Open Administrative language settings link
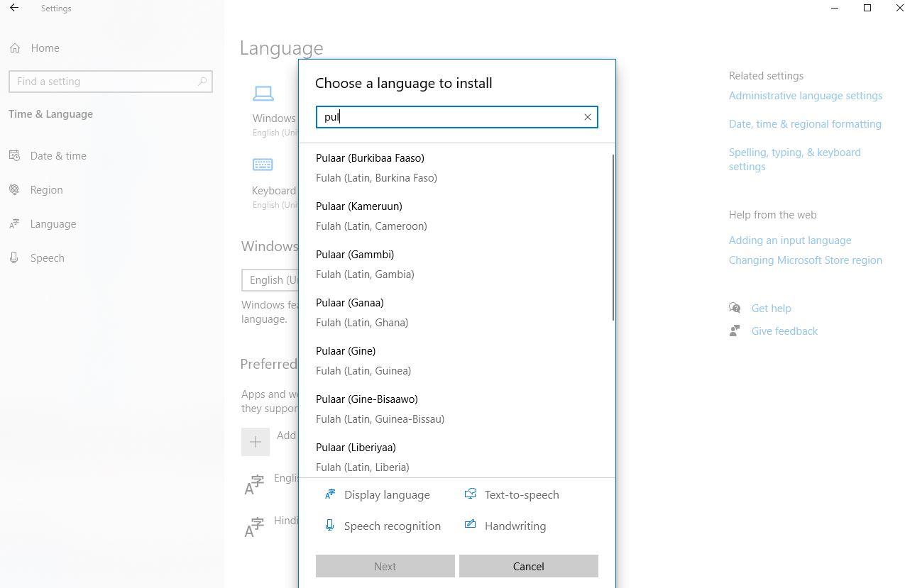The image size is (905, 588). [x=805, y=96]
